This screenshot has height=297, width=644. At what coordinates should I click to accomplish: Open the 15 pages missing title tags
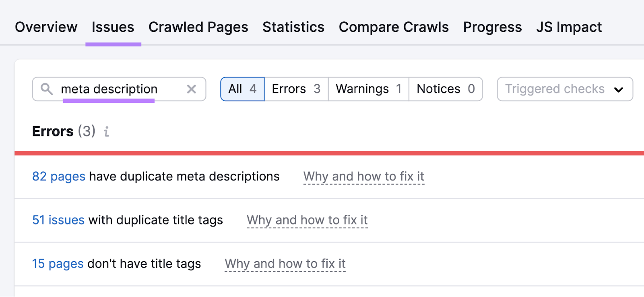57,264
